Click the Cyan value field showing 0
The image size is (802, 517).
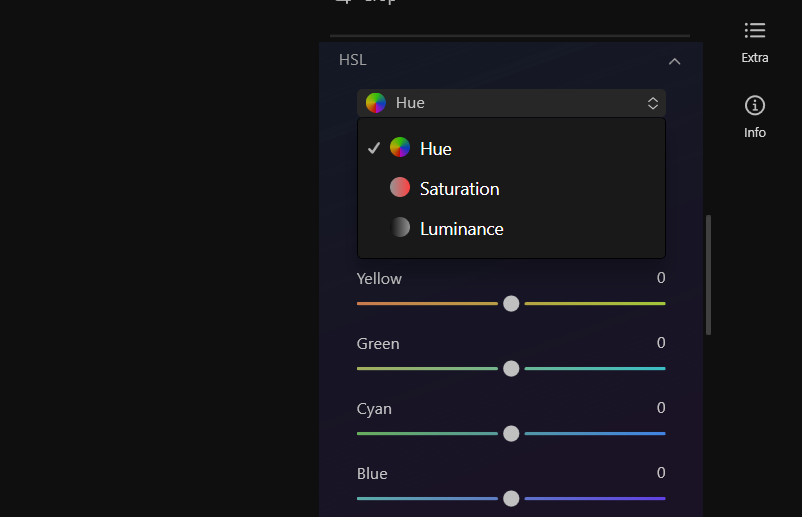(x=661, y=408)
